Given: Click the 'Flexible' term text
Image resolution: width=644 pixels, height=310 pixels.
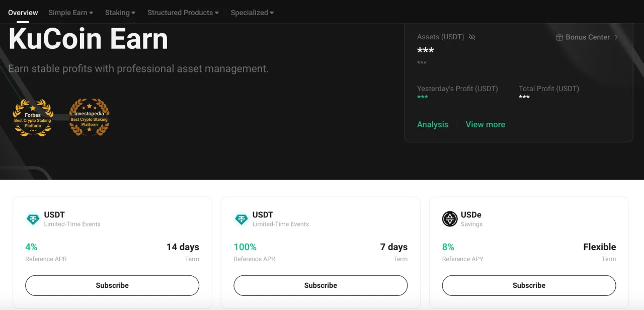Looking at the screenshot, I should [600, 247].
